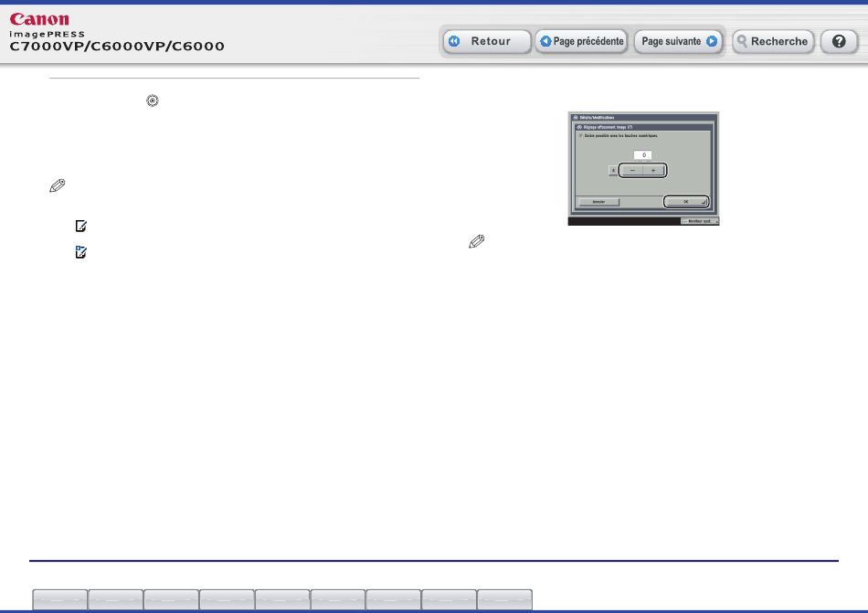Click the plus key in the illustration

coord(654,171)
